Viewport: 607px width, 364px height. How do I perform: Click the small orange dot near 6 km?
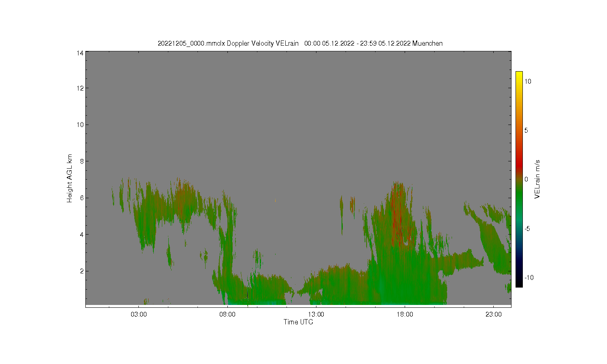tap(275, 200)
